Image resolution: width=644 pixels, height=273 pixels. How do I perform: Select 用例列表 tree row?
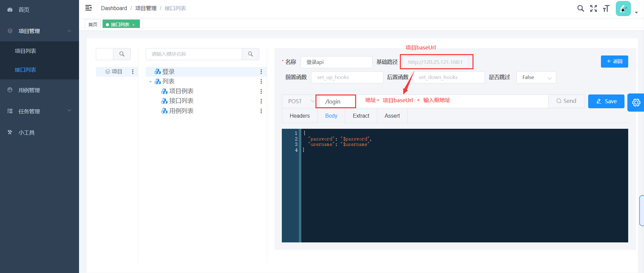206,111
